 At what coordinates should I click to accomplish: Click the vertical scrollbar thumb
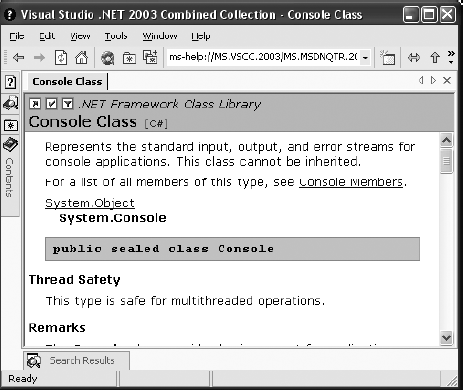[446, 161]
